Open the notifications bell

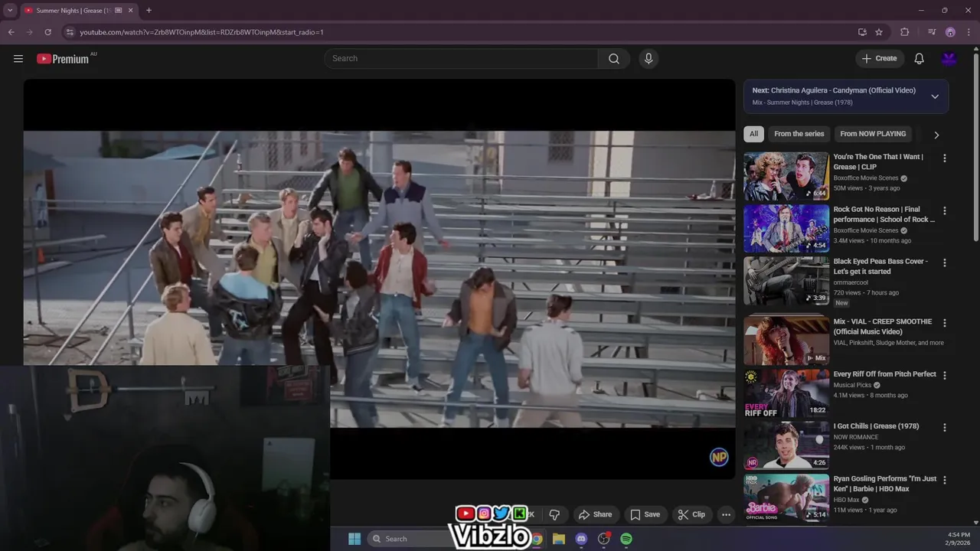(920, 59)
